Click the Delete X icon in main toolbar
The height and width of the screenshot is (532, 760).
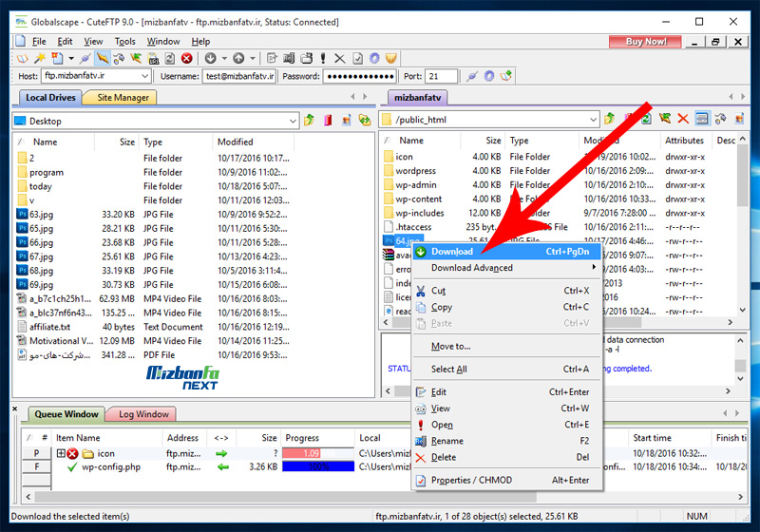click(341, 59)
